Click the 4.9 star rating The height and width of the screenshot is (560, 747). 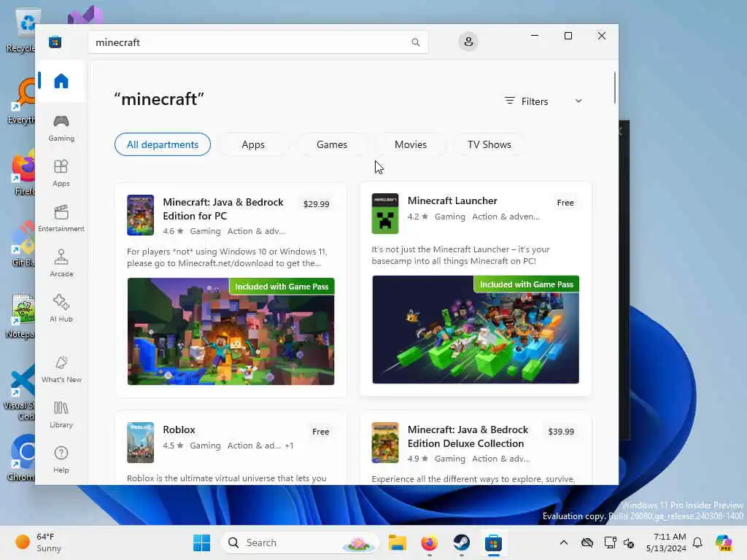click(x=418, y=459)
